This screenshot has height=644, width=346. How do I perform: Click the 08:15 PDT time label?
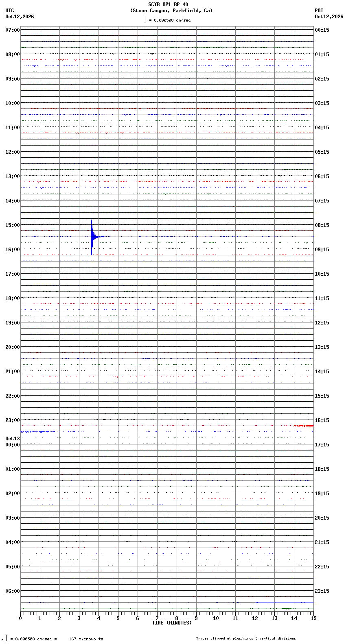tap(322, 225)
